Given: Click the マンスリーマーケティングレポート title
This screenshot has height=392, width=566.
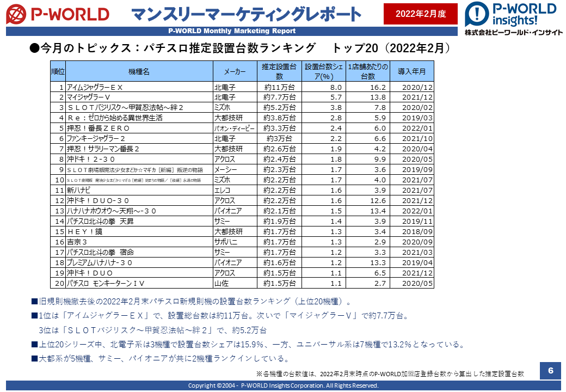Looking at the screenshot, I should pos(247,14).
